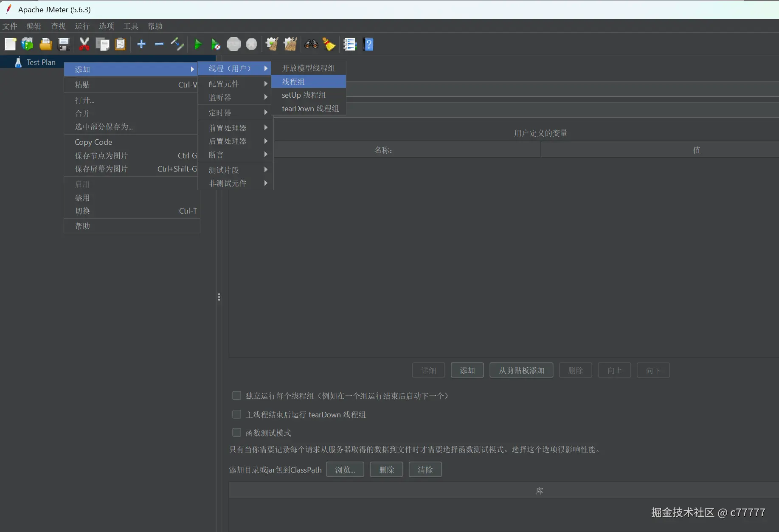Image resolution: width=779 pixels, height=532 pixels.
Task: Click the Help question mark toolbar icon
Action: click(368, 44)
